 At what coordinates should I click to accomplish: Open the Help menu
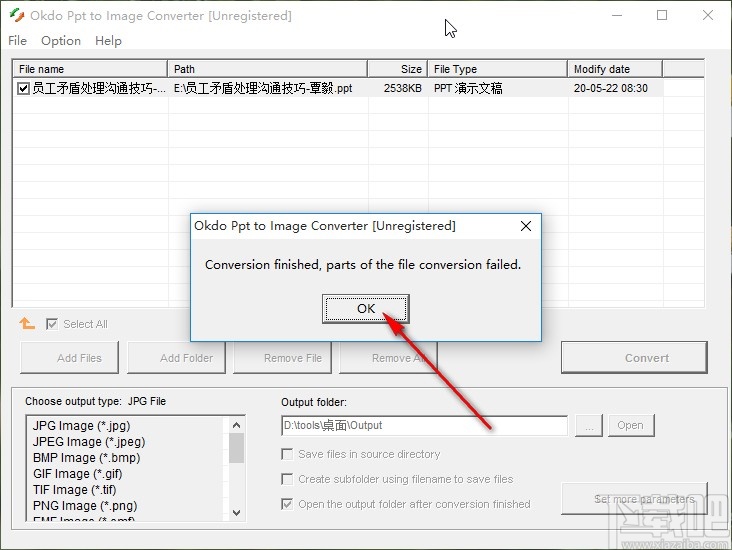(108, 41)
